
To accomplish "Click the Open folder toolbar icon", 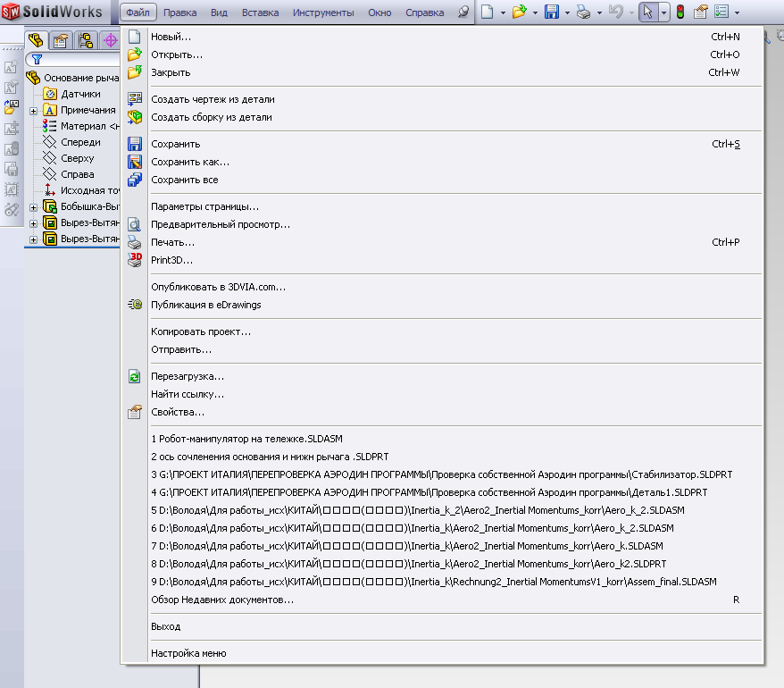I will click(x=520, y=12).
